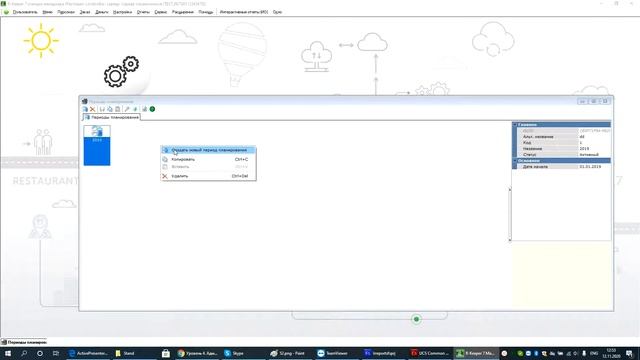Screen dimensions: 640x360
Task: Open the Статус value dropdown
Action: [x=594, y=155]
